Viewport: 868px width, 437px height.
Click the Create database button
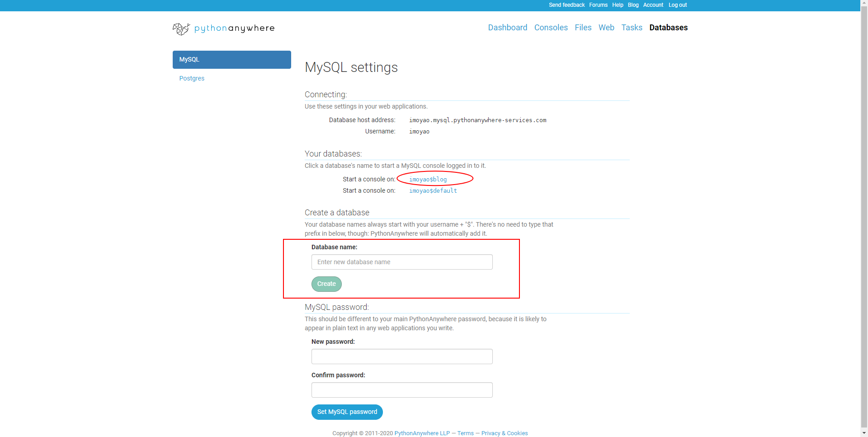pyautogui.click(x=326, y=284)
